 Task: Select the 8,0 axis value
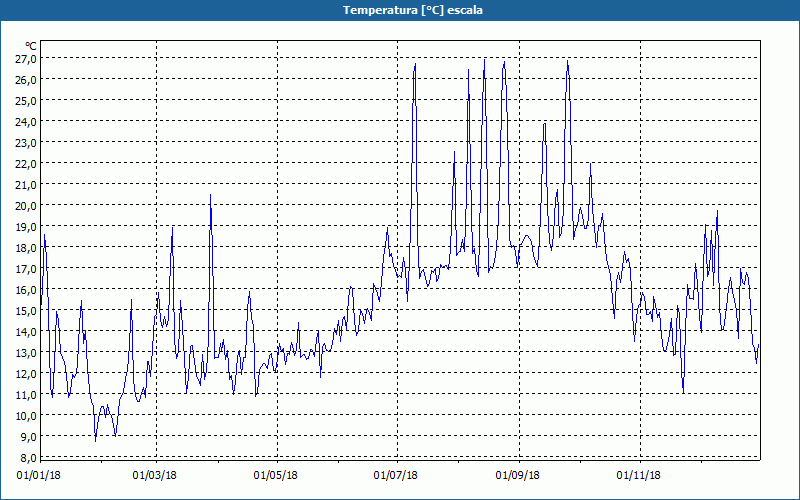(28, 457)
